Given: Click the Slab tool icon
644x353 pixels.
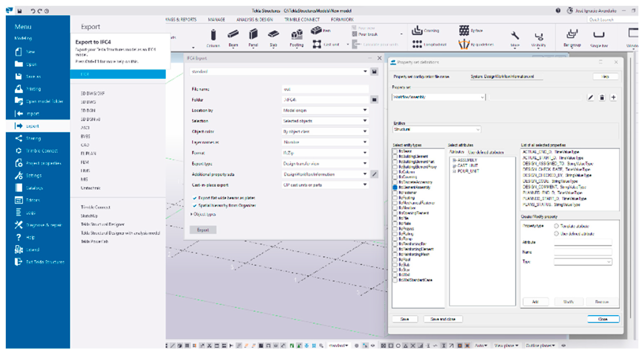Looking at the screenshot, I should (x=273, y=35).
